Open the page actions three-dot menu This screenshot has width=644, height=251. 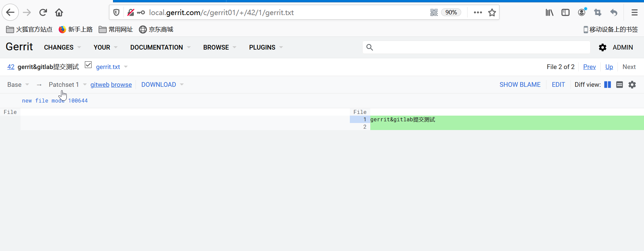(x=478, y=12)
